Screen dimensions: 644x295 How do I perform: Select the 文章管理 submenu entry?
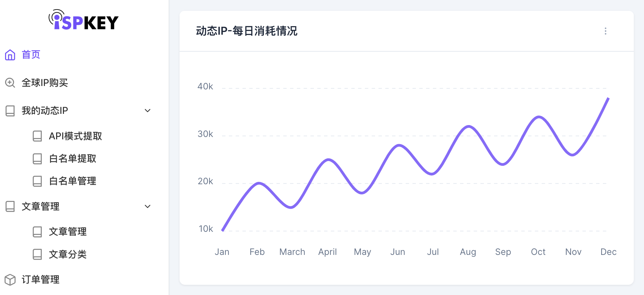(68, 231)
